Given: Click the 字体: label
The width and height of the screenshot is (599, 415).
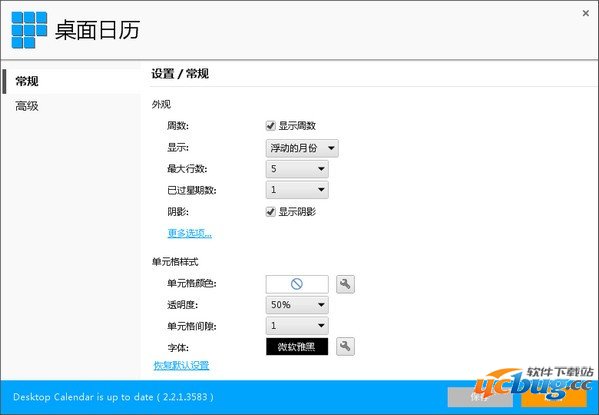Looking at the screenshot, I should (x=178, y=348).
